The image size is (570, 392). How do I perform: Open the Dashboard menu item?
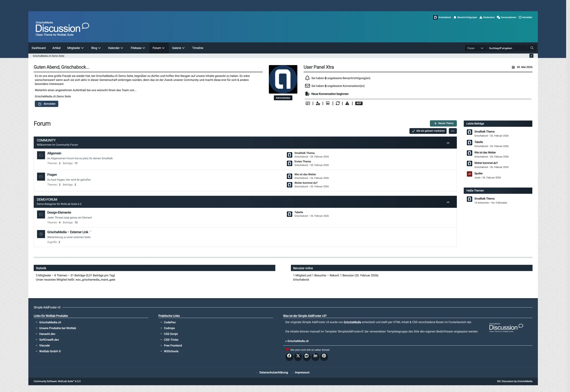coord(39,48)
